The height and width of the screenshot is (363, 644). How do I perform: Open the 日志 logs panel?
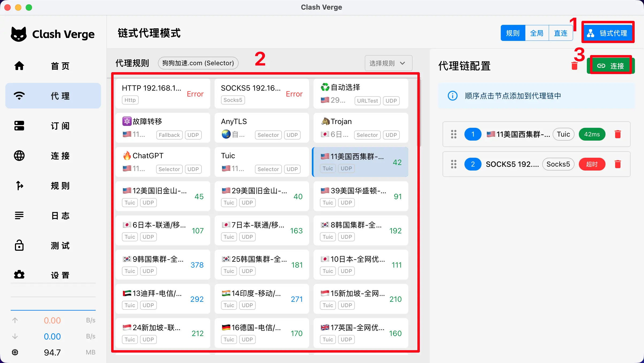[53, 215]
